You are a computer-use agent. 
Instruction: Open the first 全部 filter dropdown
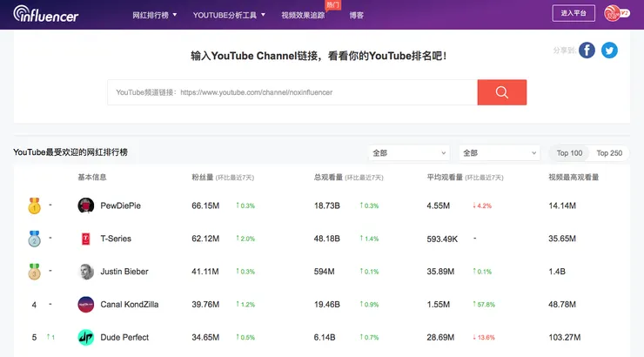pos(409,153)
